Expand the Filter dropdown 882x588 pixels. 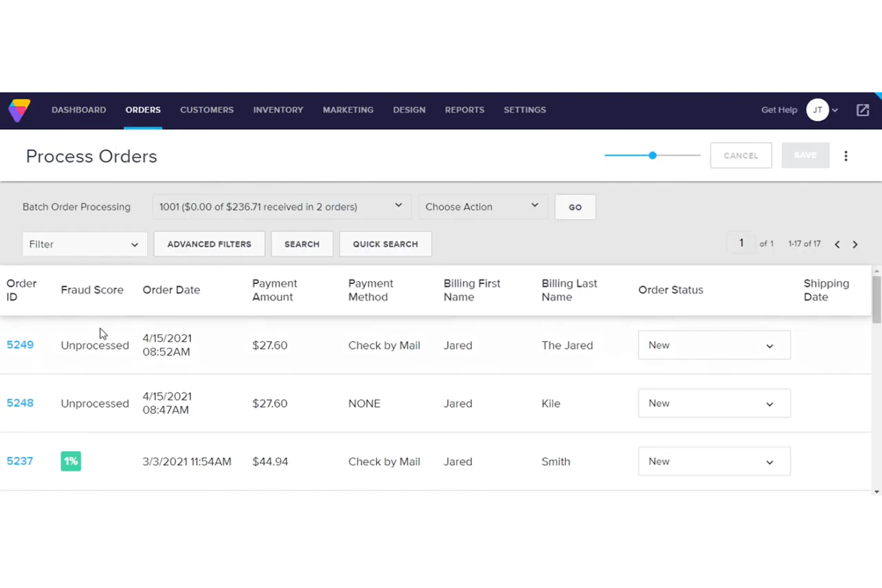[x=84, y=244]
